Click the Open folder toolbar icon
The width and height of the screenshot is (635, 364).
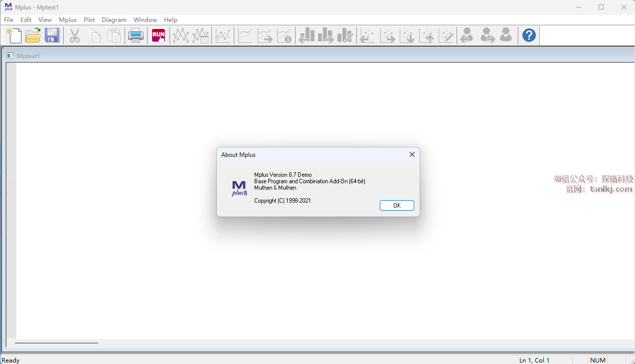tap(33, 35)
